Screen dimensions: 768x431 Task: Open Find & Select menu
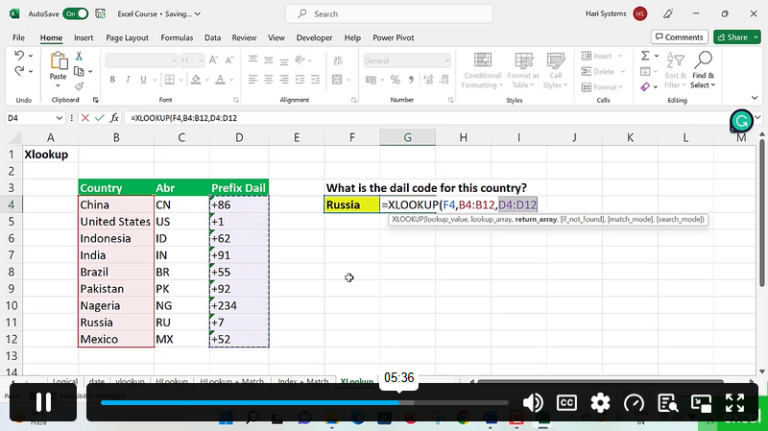point(703,71)
